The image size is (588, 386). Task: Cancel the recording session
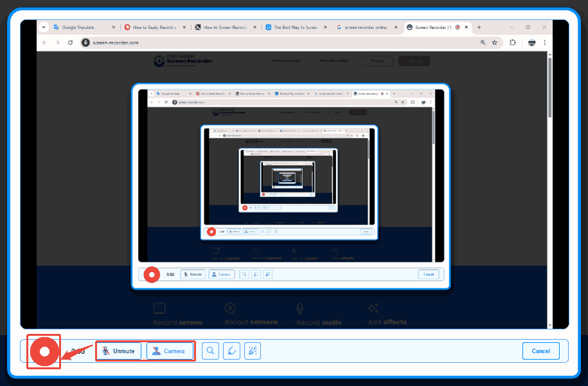coord(540,351)
